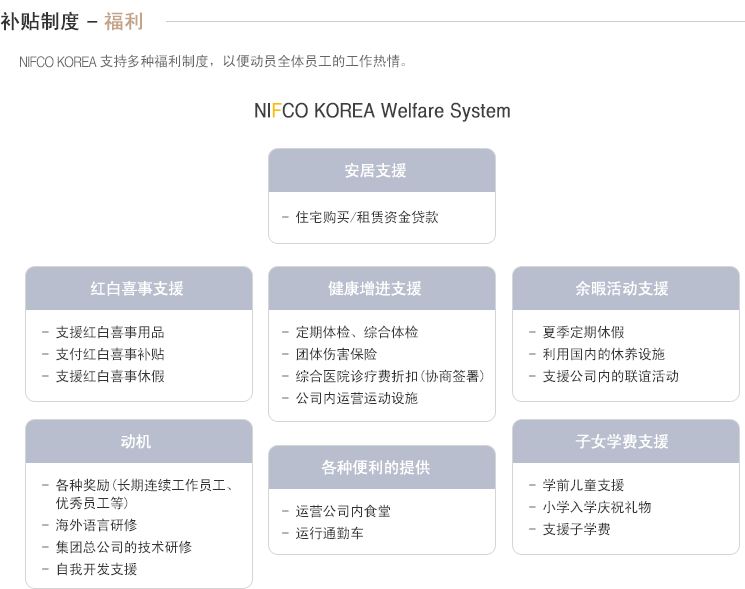
Task: Click the NIFCO KOREA Welfare System title
Action: click(x=382, y=111)
